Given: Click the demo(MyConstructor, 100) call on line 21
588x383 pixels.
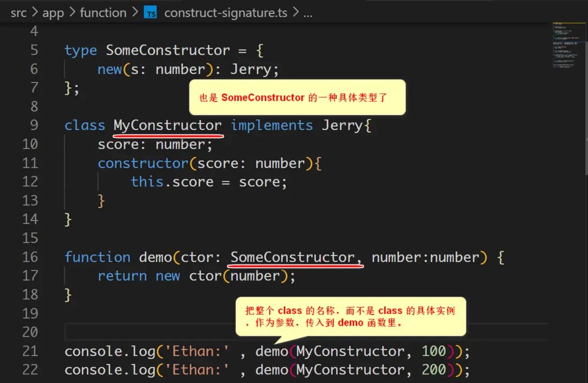Looking at the screenshot, I should pyautogui.click(x=356, y=351).
